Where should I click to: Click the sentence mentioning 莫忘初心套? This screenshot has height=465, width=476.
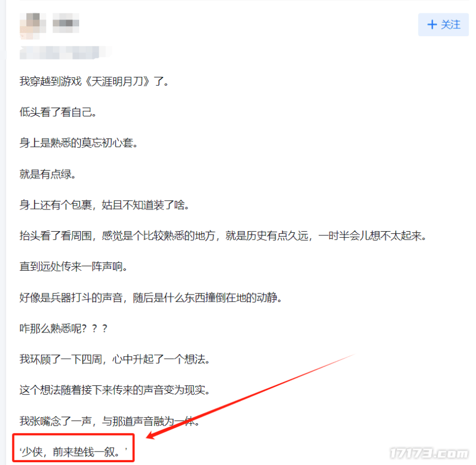(79, 143)
